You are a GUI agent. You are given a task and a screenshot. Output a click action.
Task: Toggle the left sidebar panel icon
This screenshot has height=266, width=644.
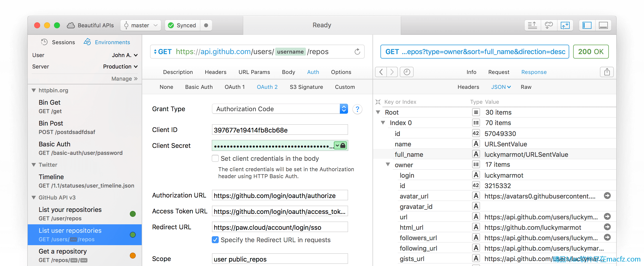tap(587, 25)
